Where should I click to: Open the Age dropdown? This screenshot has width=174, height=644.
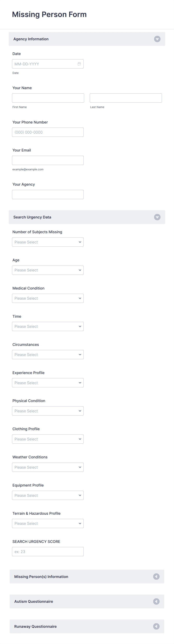[x=48, y=270]
